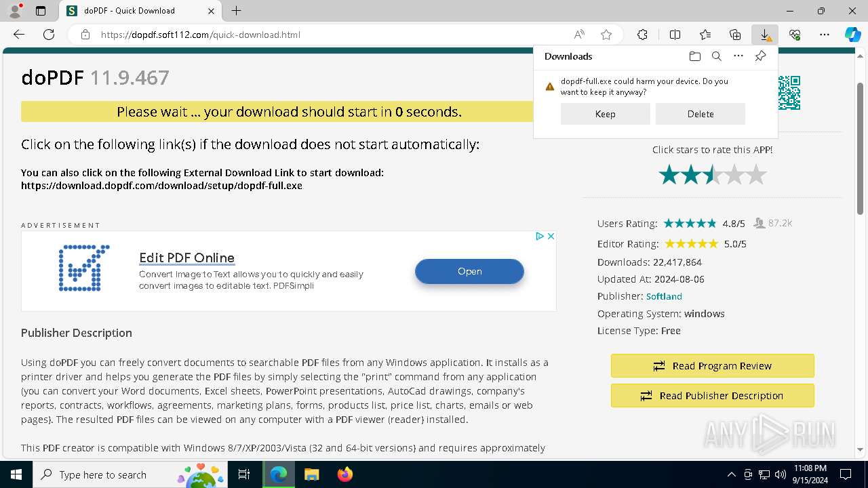
Task: Open Edit PDF Online ad headline
Action: pyautogui.click(x=186, y=258)
